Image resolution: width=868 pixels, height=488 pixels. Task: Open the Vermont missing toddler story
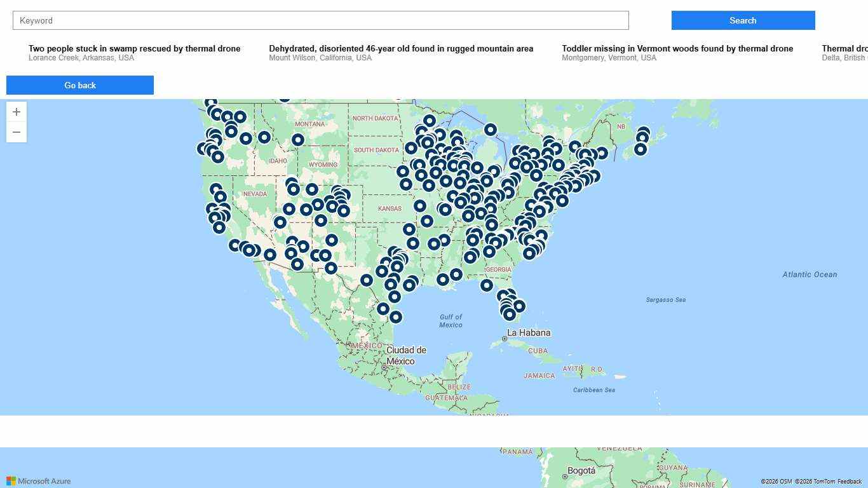pyautogui.click(x=677, y=49)
